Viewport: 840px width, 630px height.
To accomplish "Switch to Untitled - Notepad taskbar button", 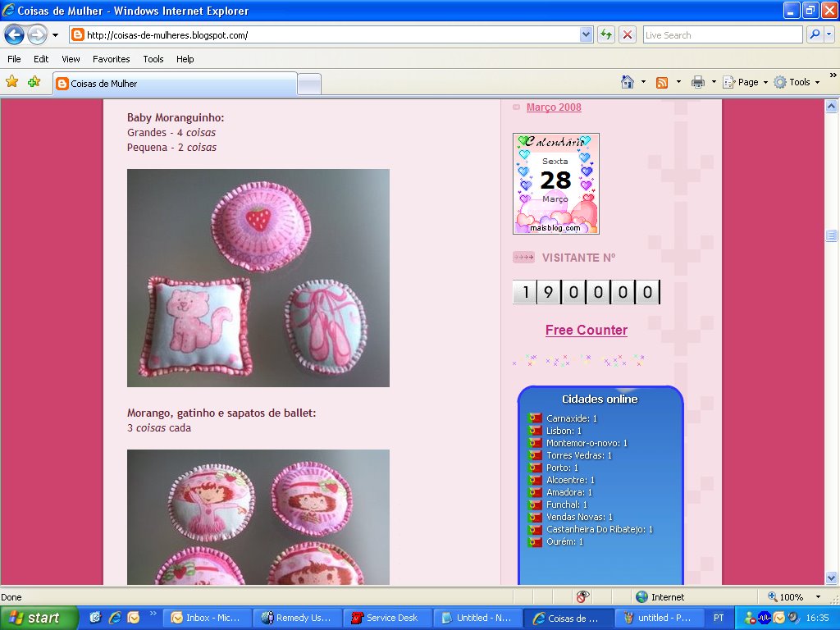I will point(477,618).
